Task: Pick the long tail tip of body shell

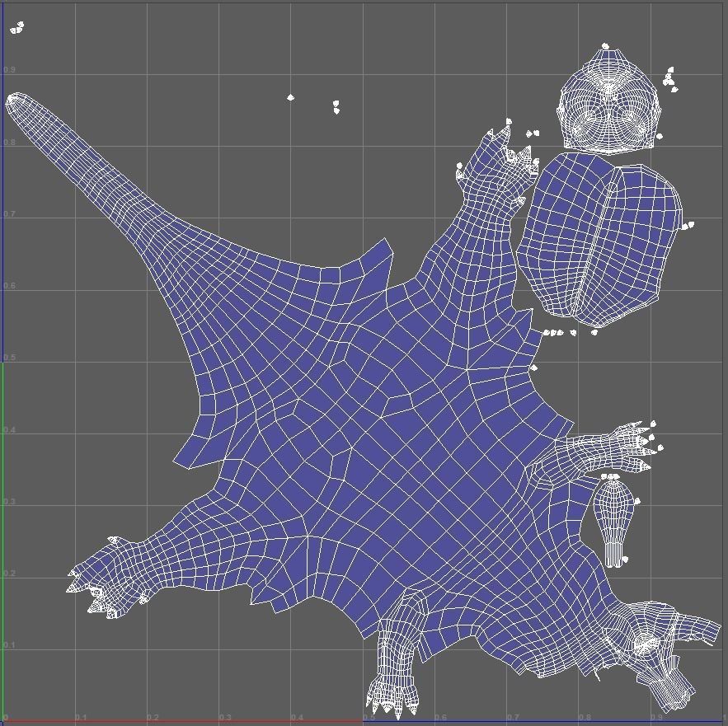Action: pos(16,101)
